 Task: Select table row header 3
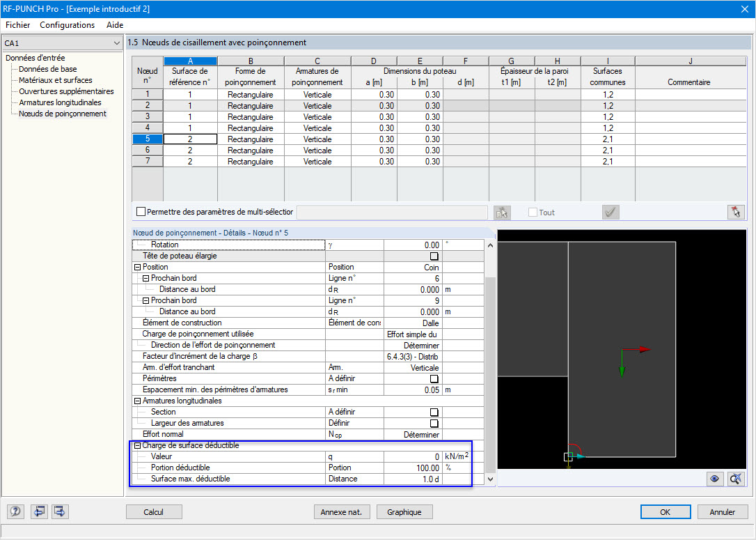148,116
